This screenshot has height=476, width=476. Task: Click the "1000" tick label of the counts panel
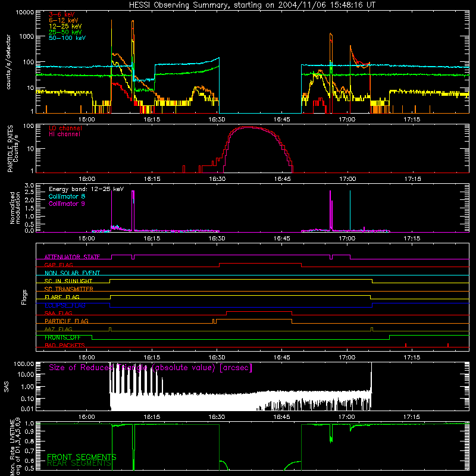tap(26, 36)
